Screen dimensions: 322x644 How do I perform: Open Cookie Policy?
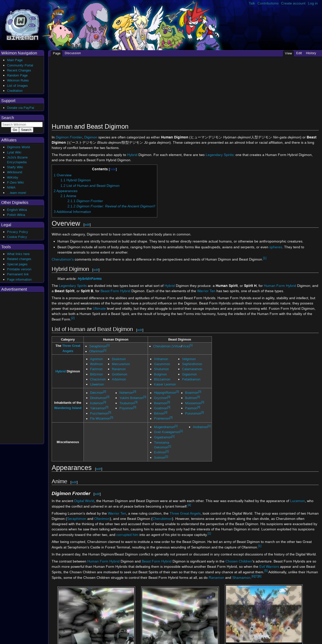click(17, 237)
